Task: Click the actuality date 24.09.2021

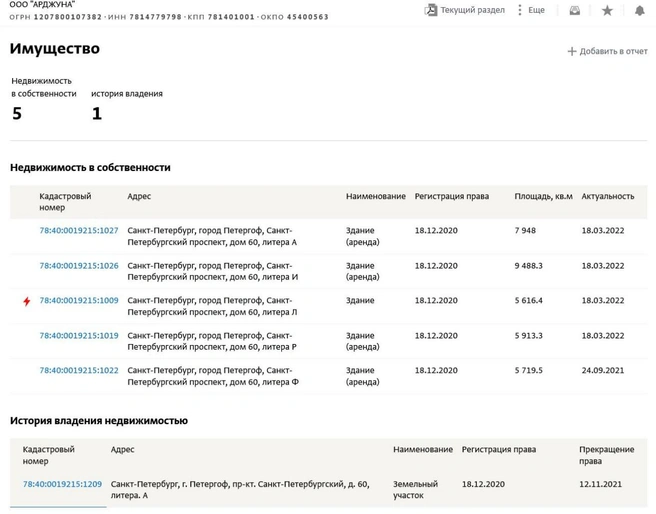Action: click(x=602, y=370)
